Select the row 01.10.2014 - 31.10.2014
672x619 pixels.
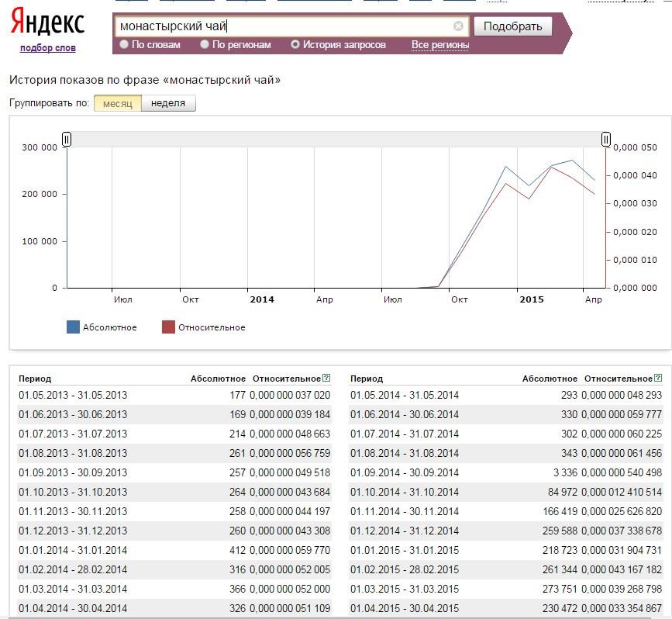[506, 492]
